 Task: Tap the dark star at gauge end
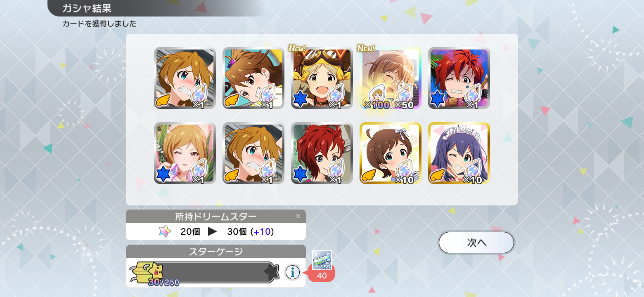(x=272, y=272)
